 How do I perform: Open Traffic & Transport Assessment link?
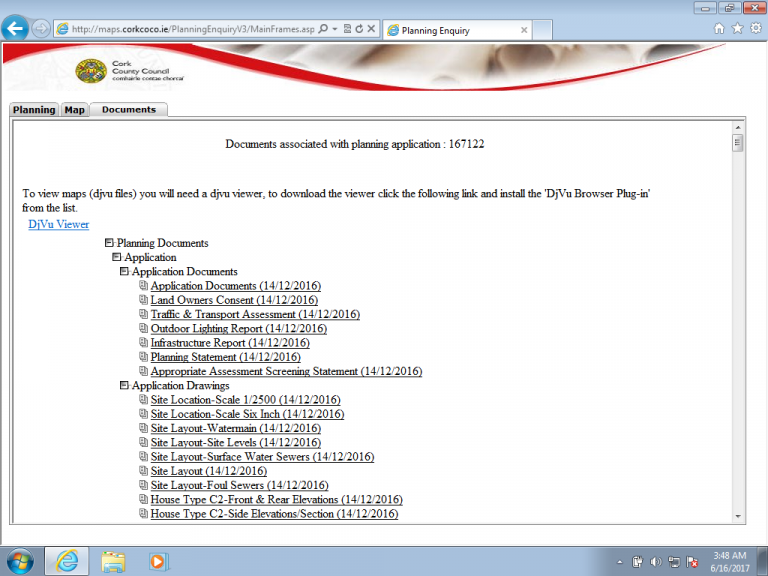click(255, 314)
